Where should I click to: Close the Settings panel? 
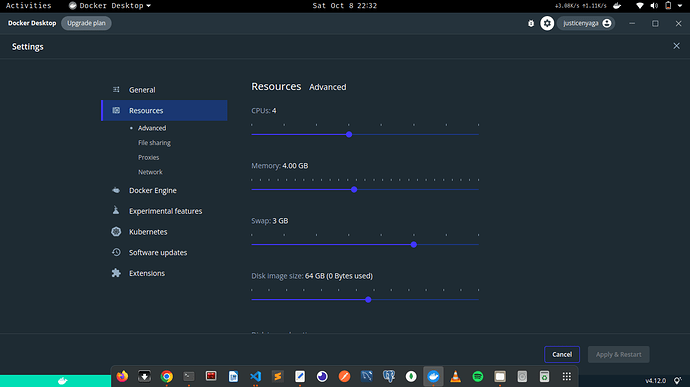click(x=676, y=46)
